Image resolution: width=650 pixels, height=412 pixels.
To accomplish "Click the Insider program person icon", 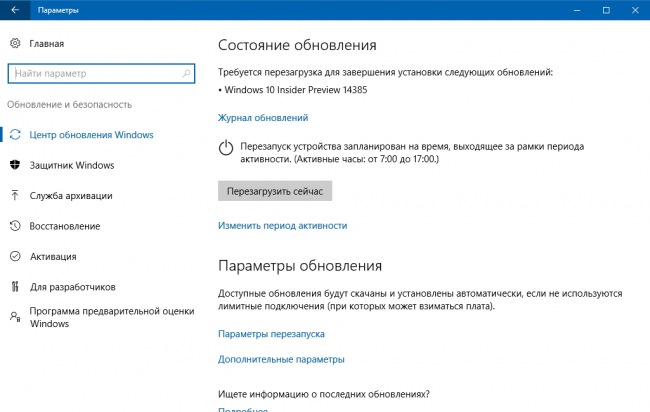I will (15, 317).
